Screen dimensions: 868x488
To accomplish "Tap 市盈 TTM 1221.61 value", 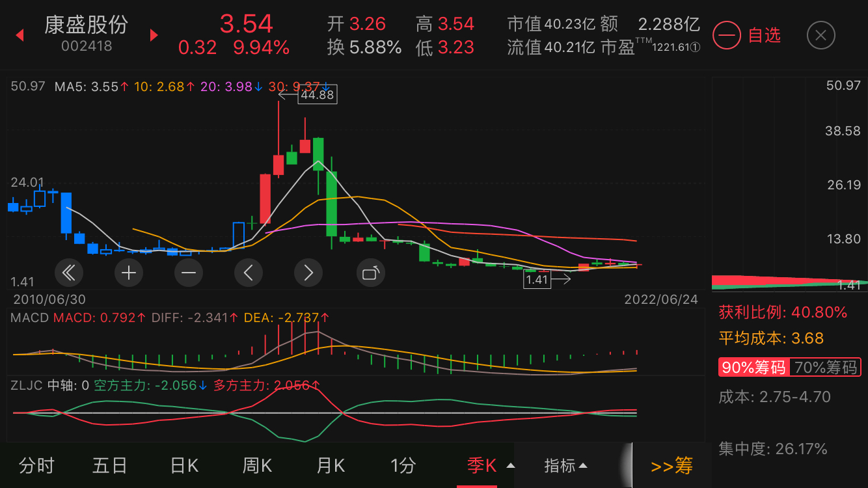I will (651, 47).
